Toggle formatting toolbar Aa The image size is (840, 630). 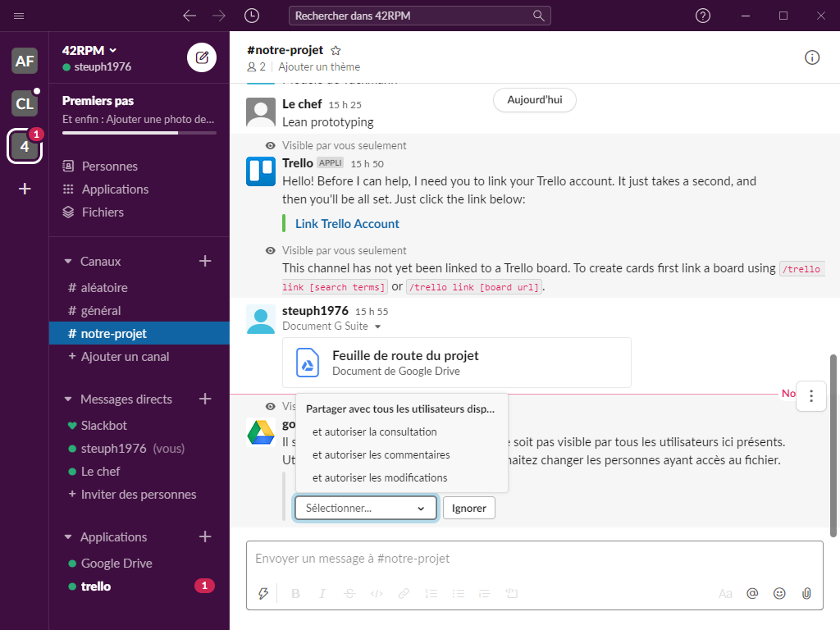[725, 593]
